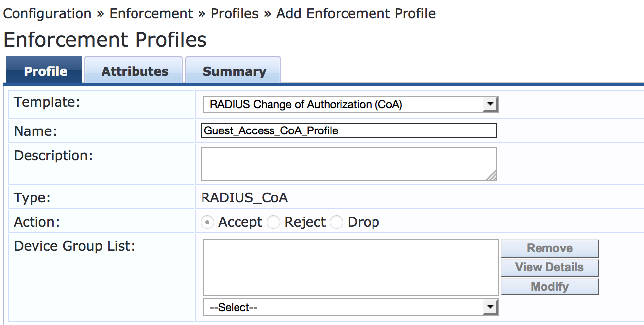Viewport: 644px width, 325px height.
Task: Go to the Configuration breadcrumb
Action: (47, 13)
